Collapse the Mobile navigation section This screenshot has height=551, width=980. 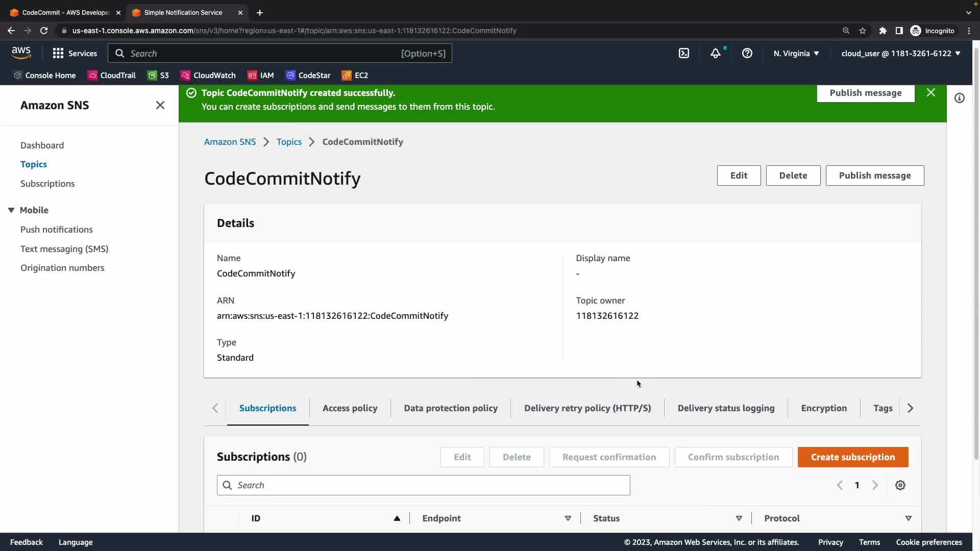pos(11,210)
